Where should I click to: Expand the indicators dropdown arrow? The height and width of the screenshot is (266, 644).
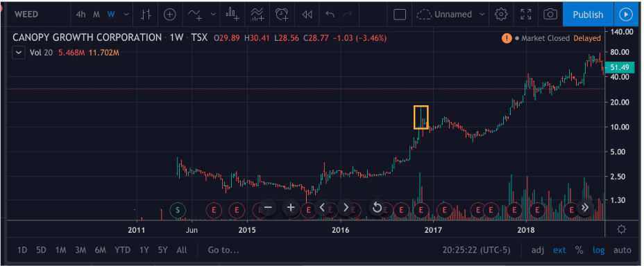pyautogui.click(x=213, y=15)
